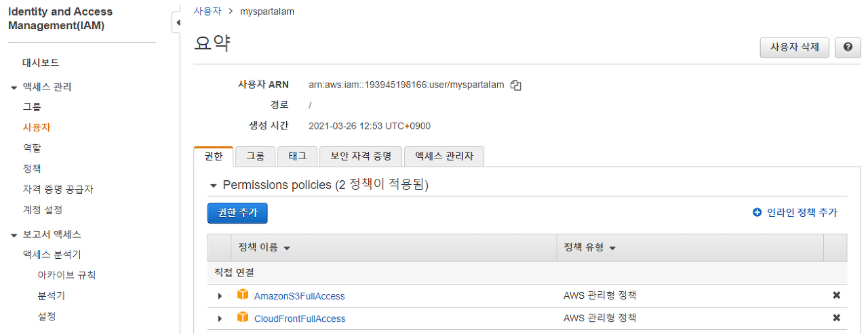The image size is (868, 334).
Task: Switch to the 그룹 tab
Action: (x=256, y=156)
